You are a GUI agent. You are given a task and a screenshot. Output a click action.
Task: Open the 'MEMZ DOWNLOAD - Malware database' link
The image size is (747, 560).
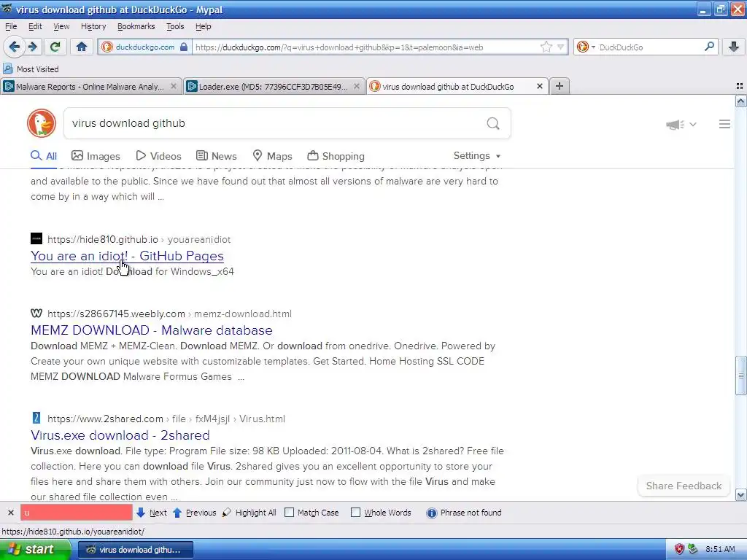click(152, 330)
